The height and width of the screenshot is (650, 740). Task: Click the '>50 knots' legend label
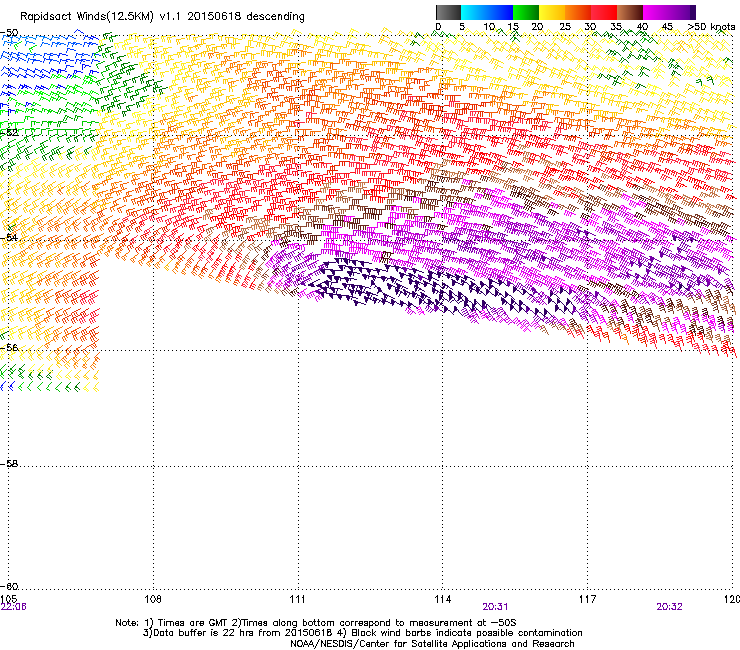pos(711,27)
